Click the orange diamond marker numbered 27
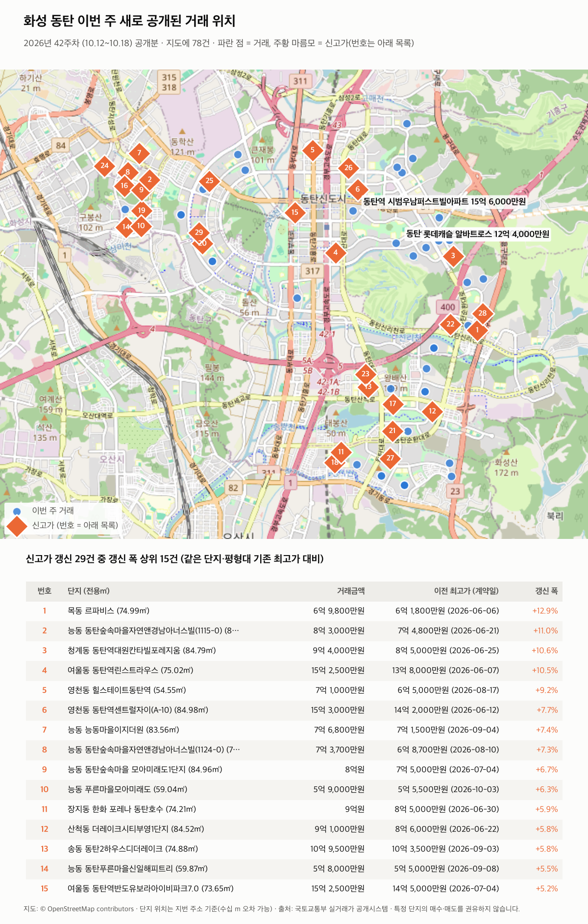 click(x=390, y=458)
